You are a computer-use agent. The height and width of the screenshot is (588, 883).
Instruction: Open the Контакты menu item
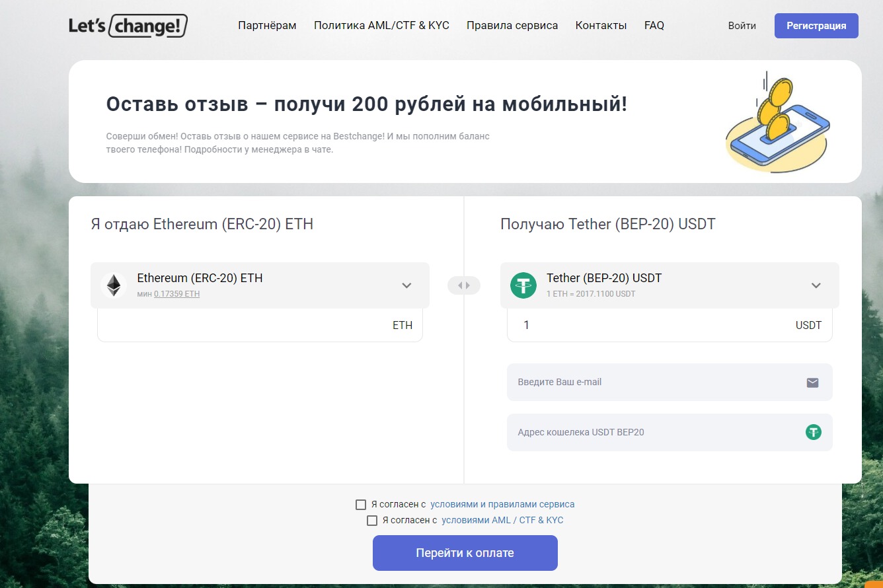(601, 26)
